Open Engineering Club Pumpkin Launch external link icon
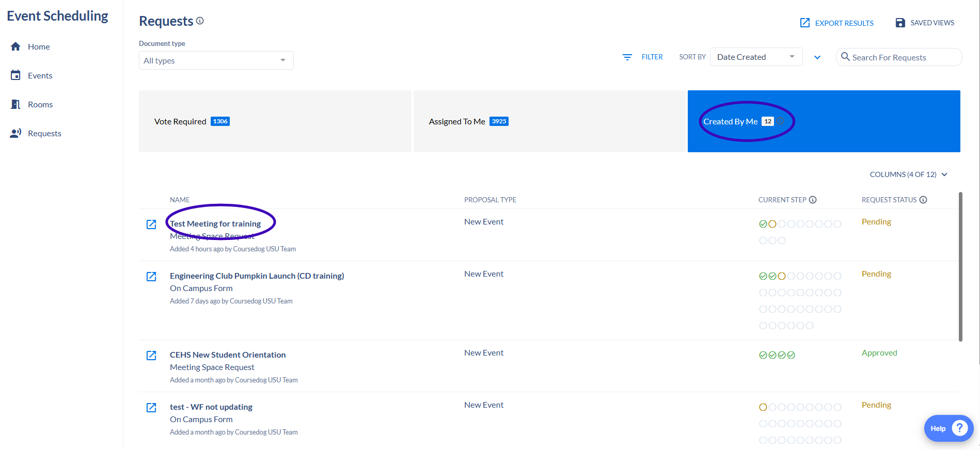 [x=151, y=276]
